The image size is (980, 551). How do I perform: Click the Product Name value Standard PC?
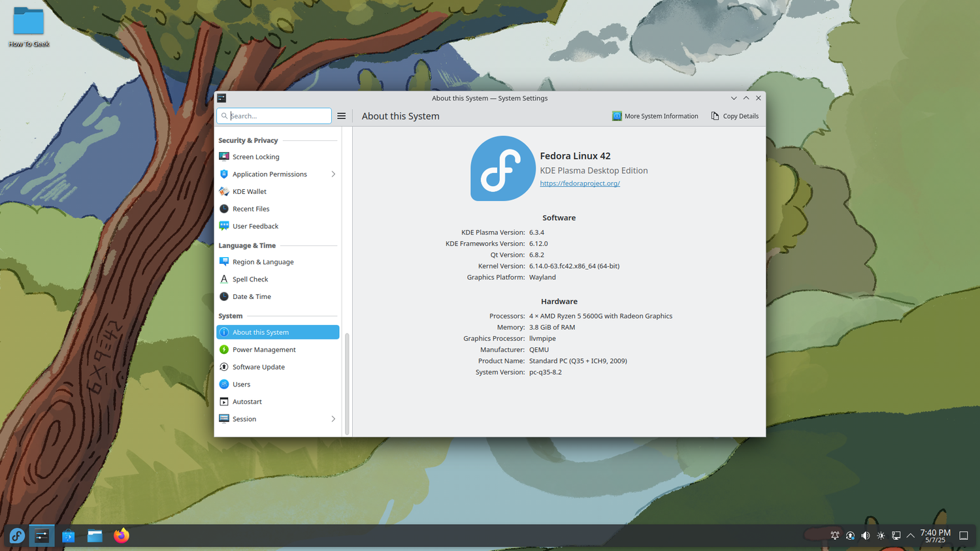578,361
